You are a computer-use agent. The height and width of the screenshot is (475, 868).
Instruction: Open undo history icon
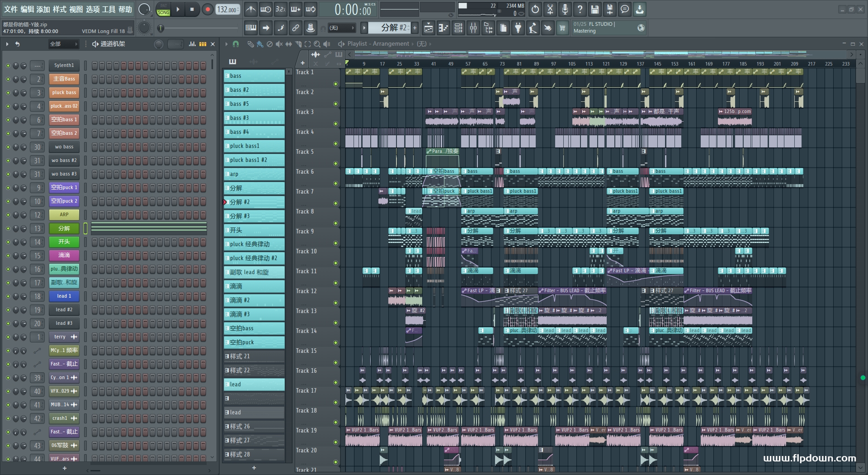pyautogui.click(x=535, y=9)
